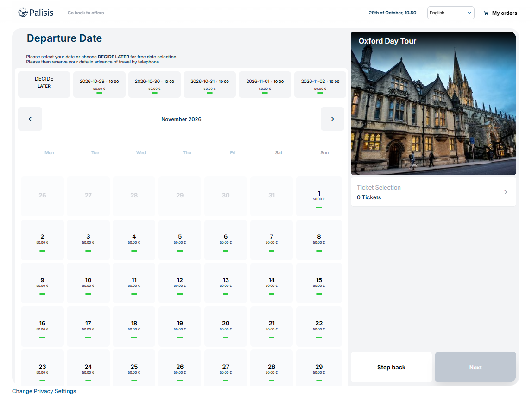532x406 pixels.
Task: Select November 20 in the calendar
Action: (226, 327)
